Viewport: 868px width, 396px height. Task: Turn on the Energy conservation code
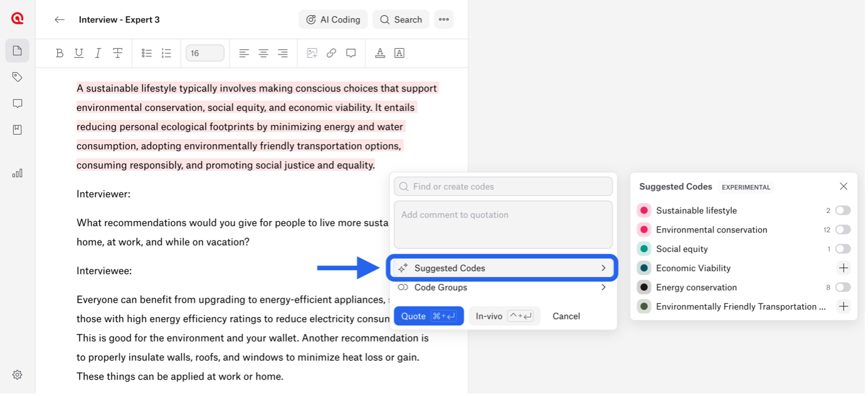842,288
